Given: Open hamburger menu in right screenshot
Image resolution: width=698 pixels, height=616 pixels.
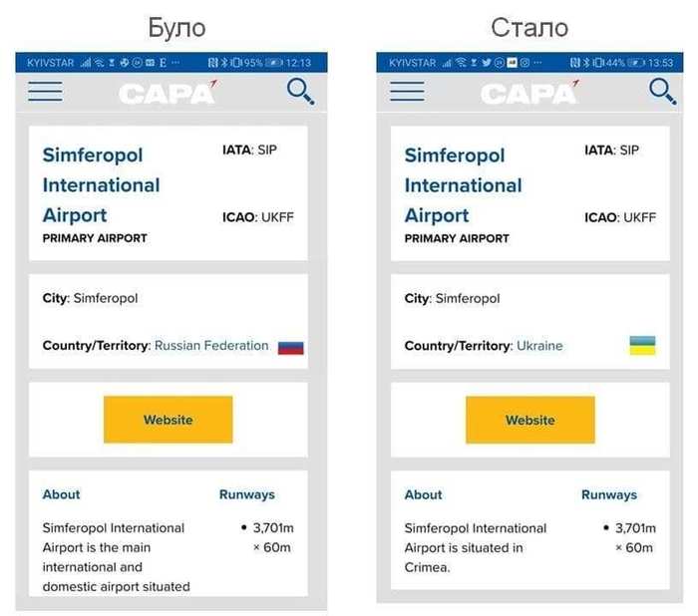Looking at the screenshot, I should [x=407, y=92].
